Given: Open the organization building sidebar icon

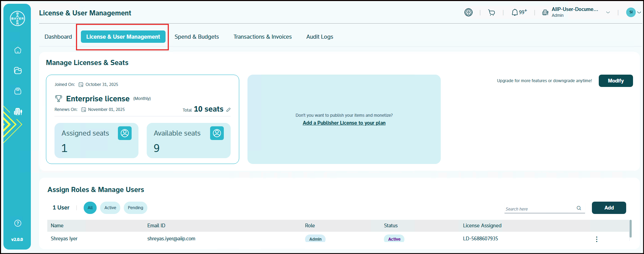Looking at the screenshot, I should [18, 112].
